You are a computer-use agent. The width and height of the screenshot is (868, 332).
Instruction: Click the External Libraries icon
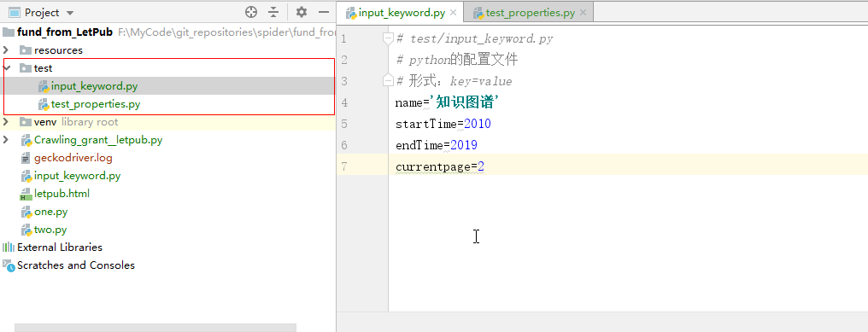(9, 248)
